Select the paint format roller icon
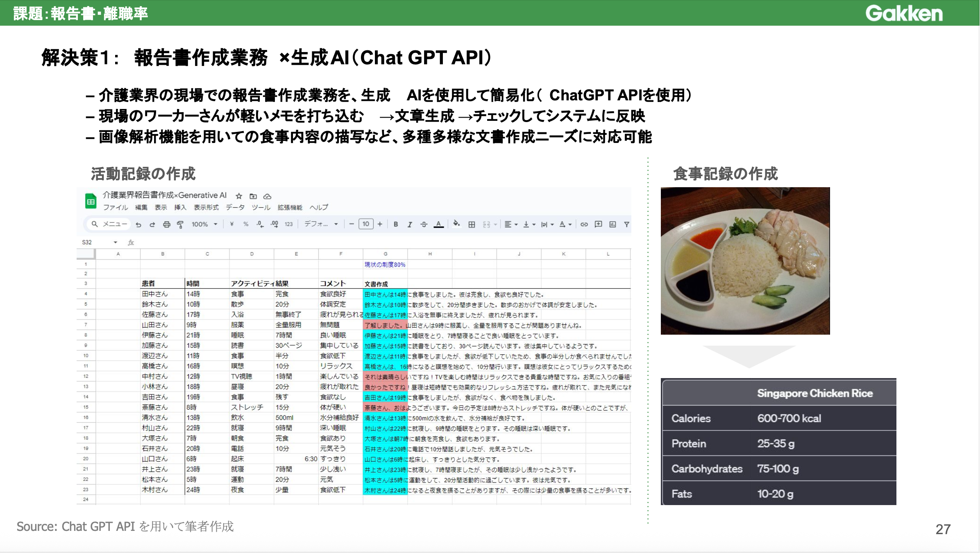 pos(180,224)
